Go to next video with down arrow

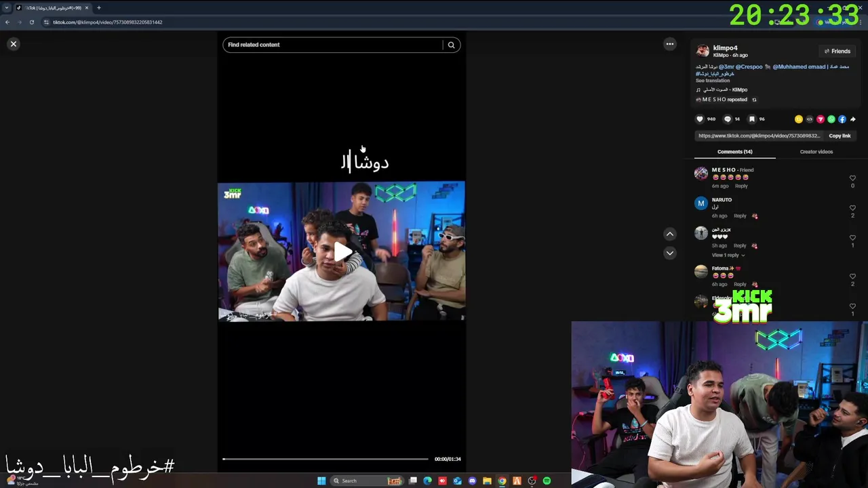[x=670, y=253]
